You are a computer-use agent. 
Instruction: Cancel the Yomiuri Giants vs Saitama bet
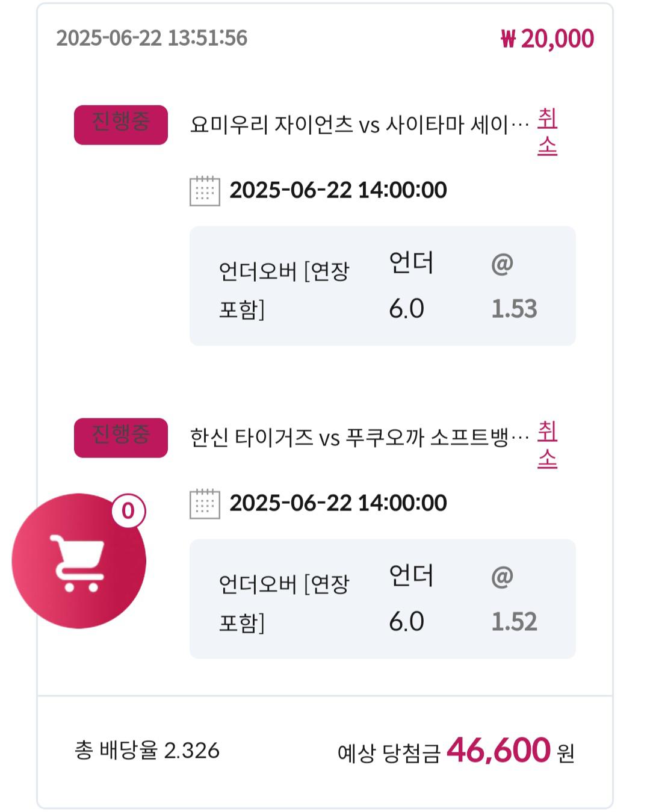point(547,132)
